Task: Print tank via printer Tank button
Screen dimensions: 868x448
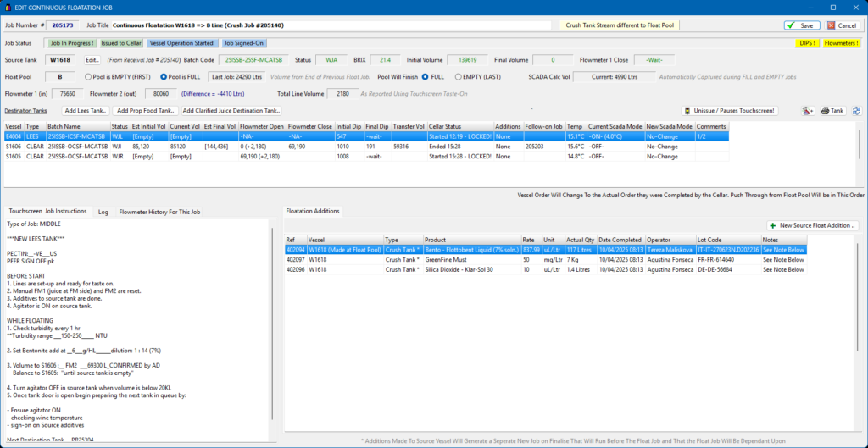Action: (x=832, y=111)
